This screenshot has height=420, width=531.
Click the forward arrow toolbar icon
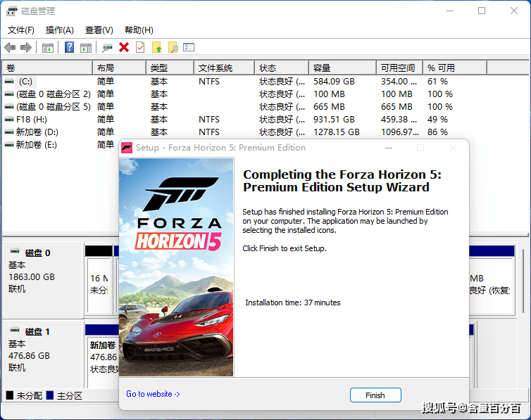[26, 47]
